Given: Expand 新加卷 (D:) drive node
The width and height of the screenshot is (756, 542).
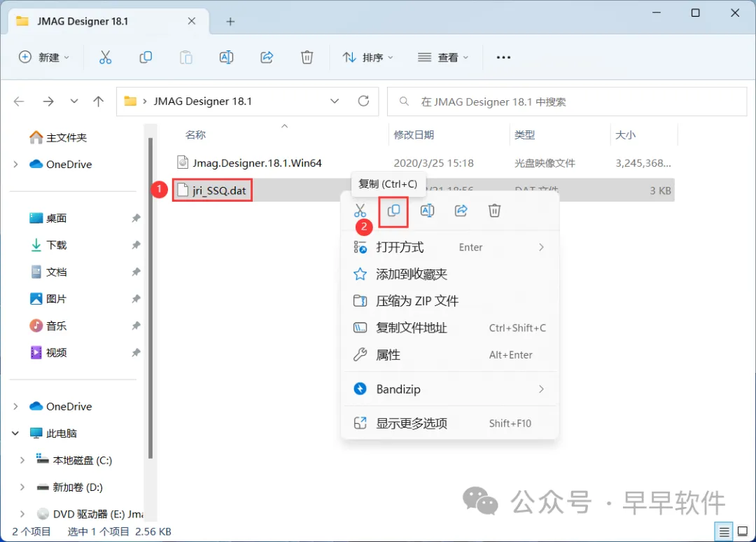Looking at the screenshot, I should (22, 487).
